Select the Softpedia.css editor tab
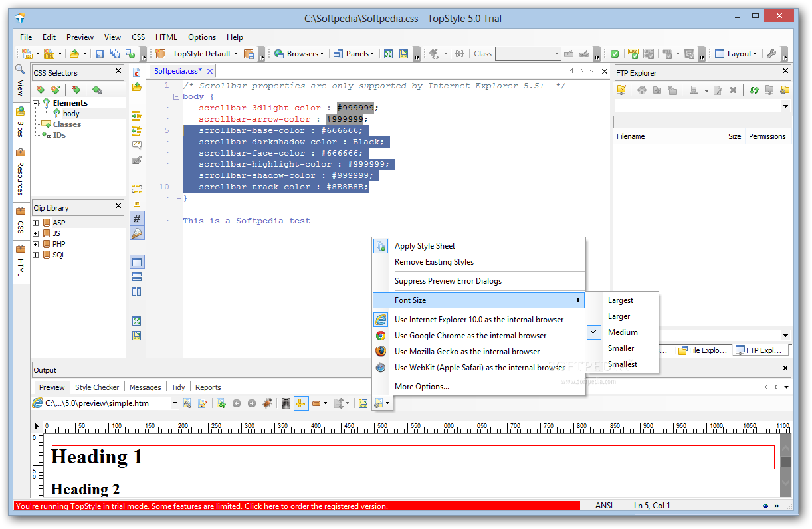Screen dimensions: 812x529 (x=177, y=71)
